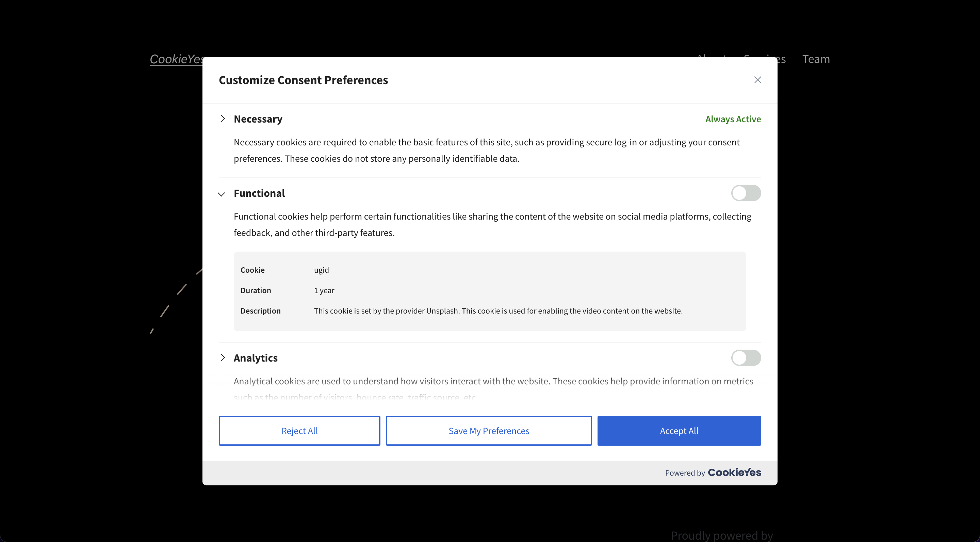Click the close dialog icon
Screen dimensions: 980x542
pos(758,80)
